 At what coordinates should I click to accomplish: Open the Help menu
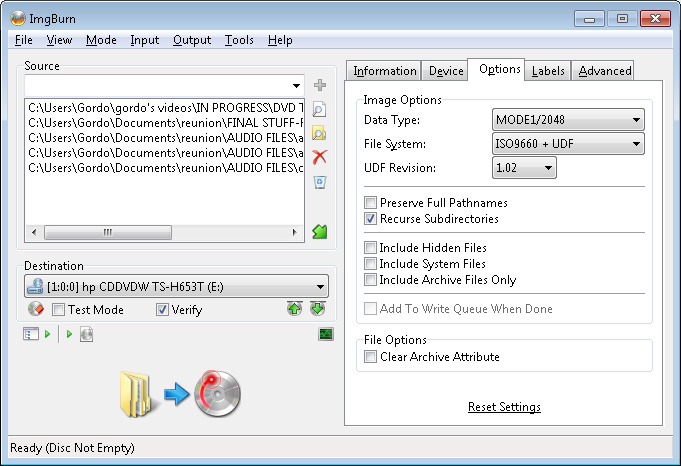point(280,40)
